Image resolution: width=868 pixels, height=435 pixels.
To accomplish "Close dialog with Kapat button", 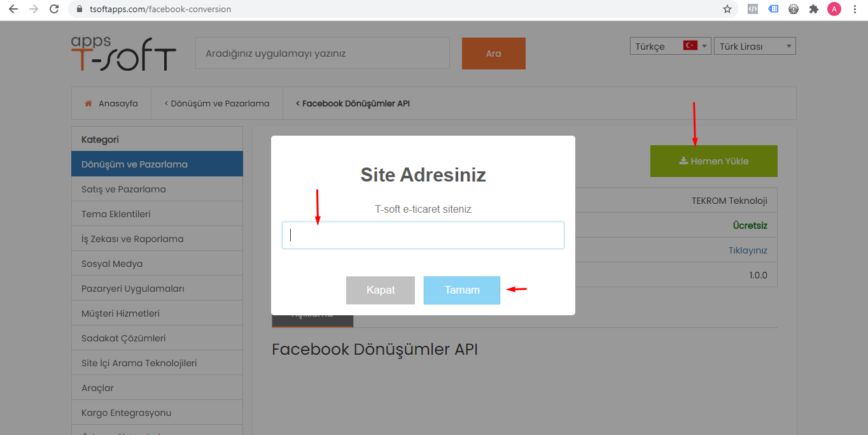I will pyautogui.click(x=381, y=290).
